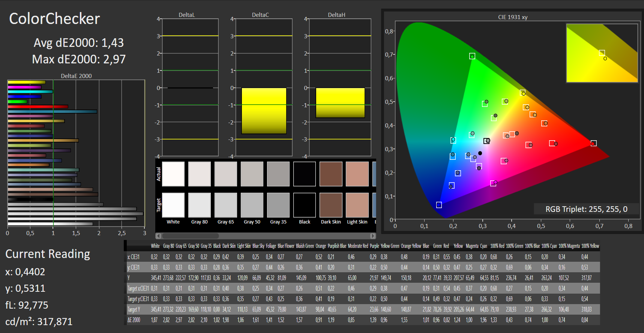Click the 'Gray 65' label under the swatches
Image resolution: width=644 pixels, height=333 pixels.
[226, 222]
